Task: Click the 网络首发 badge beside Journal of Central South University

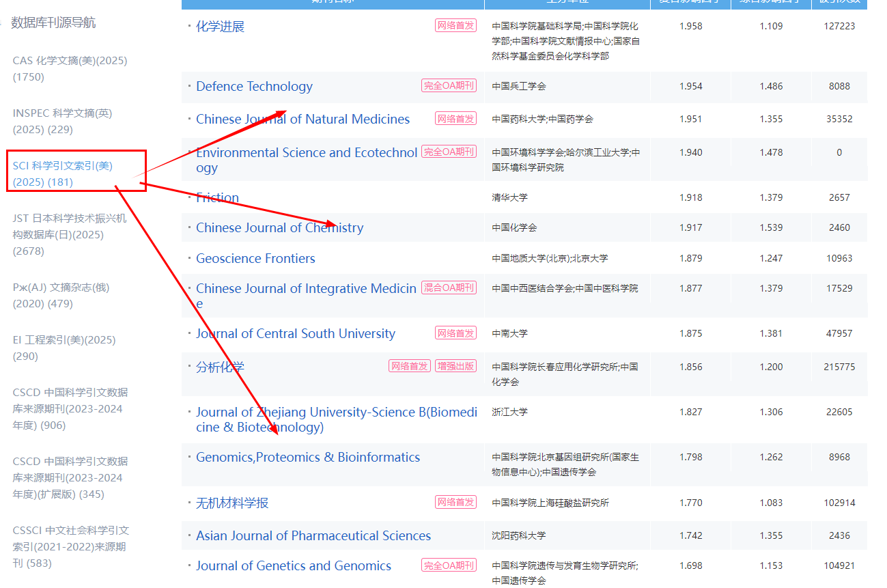Action: 455,333
